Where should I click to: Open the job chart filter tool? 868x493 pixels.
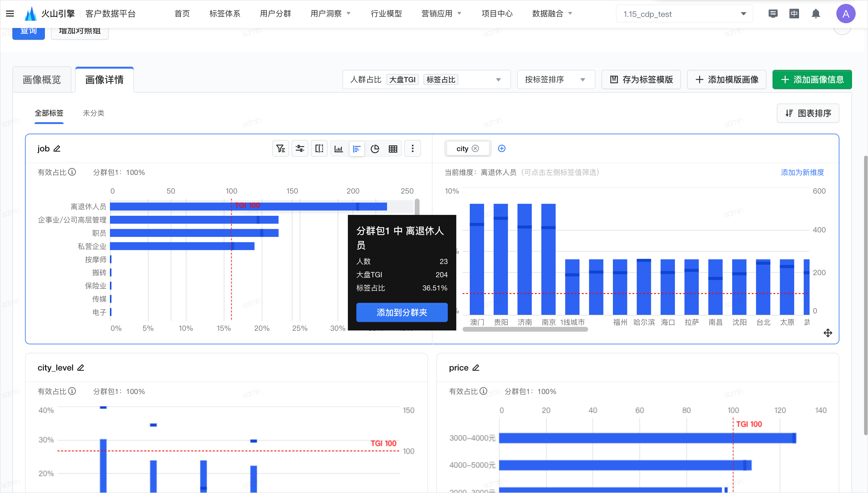(x=280, y=149)
